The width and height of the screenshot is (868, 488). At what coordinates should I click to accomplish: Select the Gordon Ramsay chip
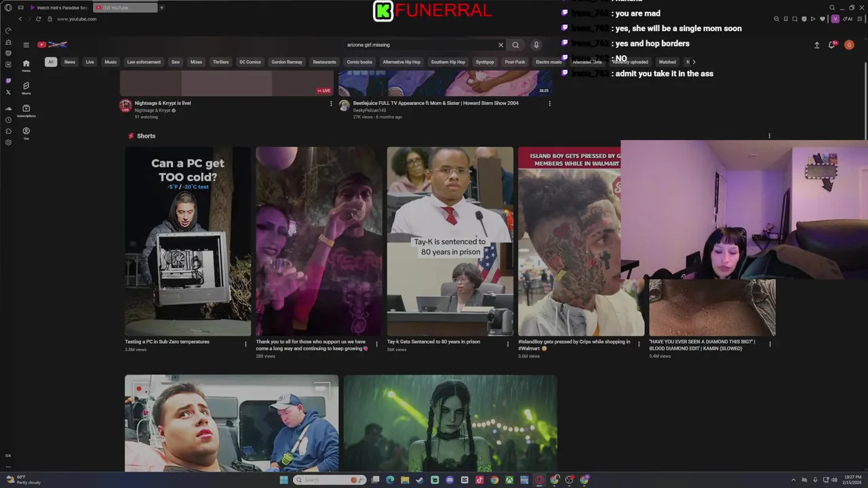pos(287,62)
